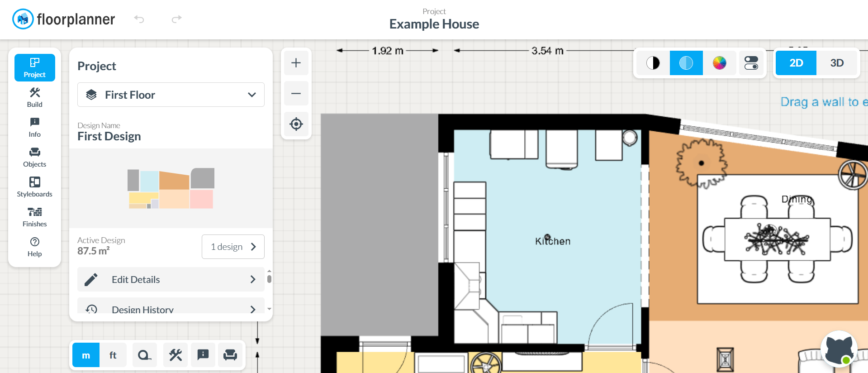Click the 1 design button
868x373 pixels.
(x=233, y=247)
